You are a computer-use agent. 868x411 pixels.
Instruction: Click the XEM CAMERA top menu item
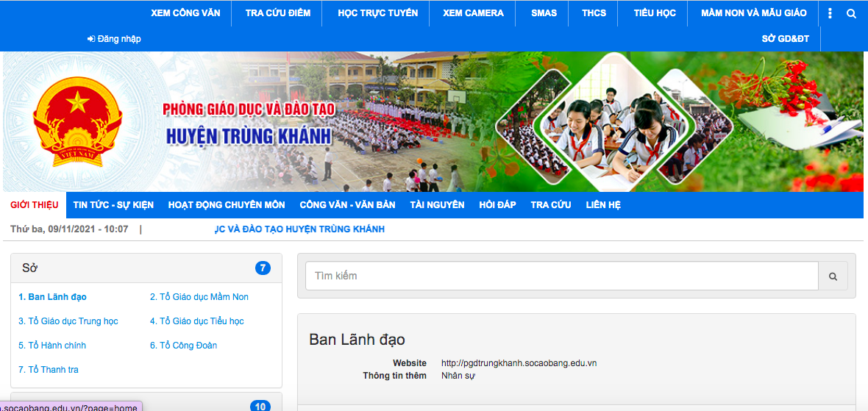coord(473,13)
